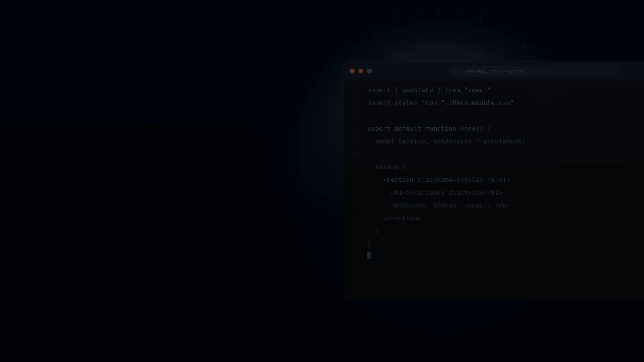This screenshot has height=362, width=644.
Task: Click the closing </section> tag
Action: 402,218
